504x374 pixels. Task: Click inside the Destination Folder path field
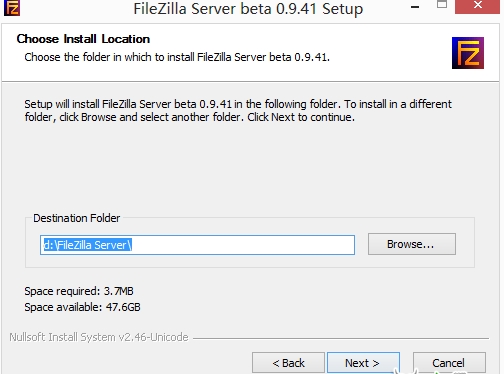(197, 245)
